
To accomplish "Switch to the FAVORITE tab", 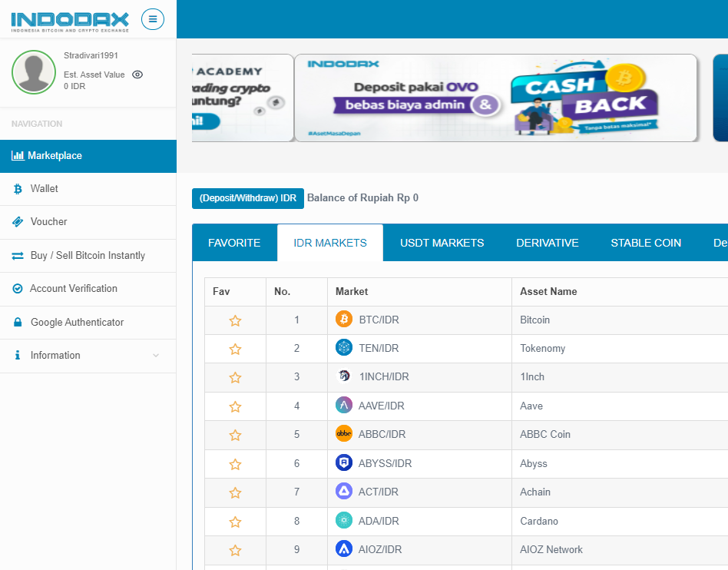I will pyautogui.click(x=234, y=243).
